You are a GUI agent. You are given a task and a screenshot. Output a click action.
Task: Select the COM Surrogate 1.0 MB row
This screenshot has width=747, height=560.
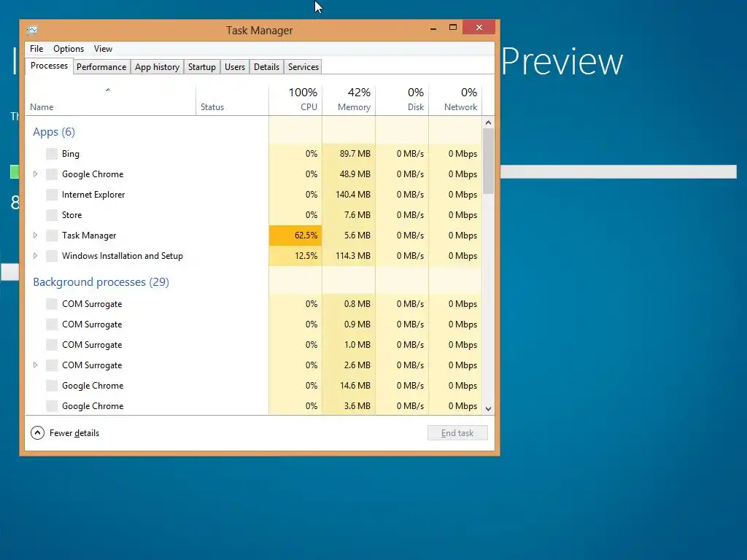pos(253,345)
